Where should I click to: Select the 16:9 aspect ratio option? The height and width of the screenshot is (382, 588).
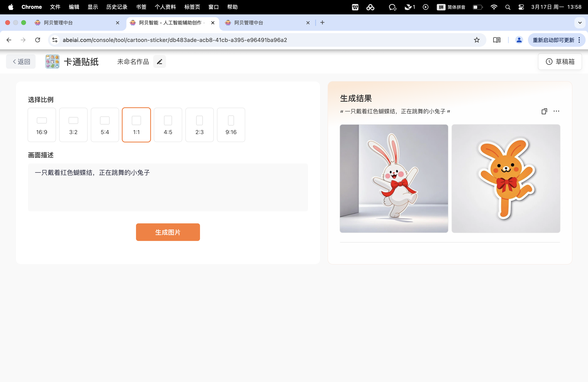(x=42, y=125)
